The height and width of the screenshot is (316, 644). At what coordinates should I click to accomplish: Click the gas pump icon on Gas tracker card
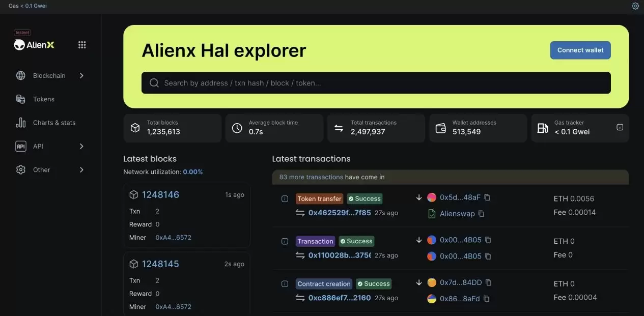pyautogui.click(x=543, y=127)
